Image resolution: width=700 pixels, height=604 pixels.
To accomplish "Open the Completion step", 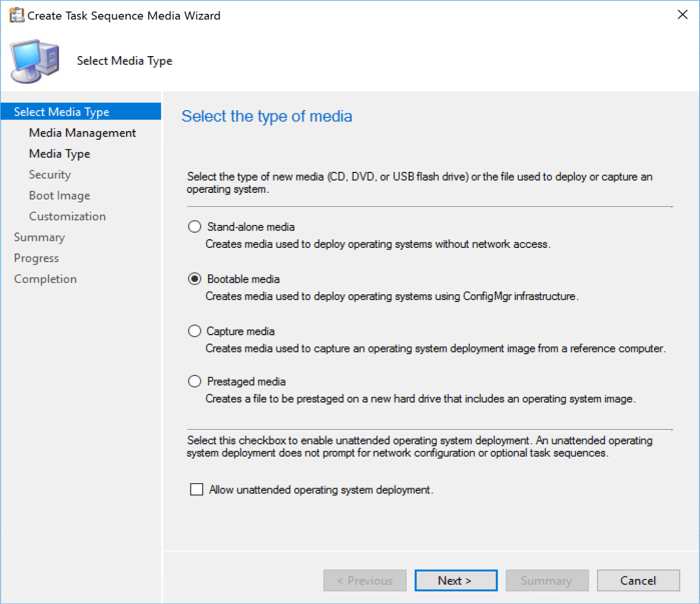I will click(x=45, y=279).
